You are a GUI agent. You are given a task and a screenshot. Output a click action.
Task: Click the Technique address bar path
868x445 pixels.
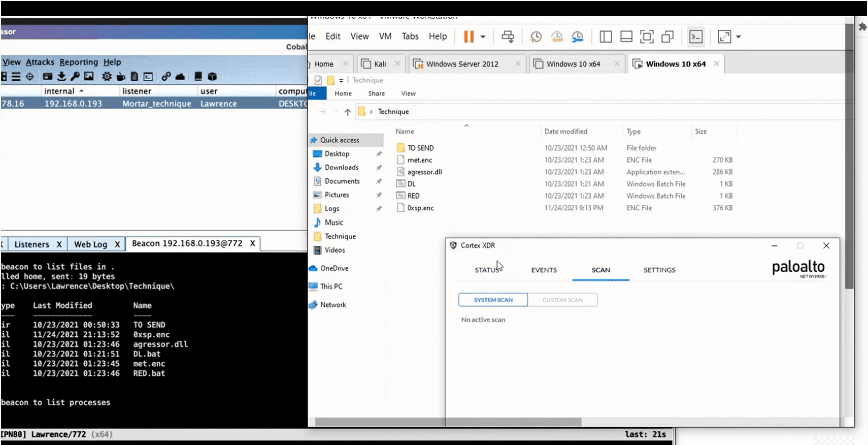(393, 112)
